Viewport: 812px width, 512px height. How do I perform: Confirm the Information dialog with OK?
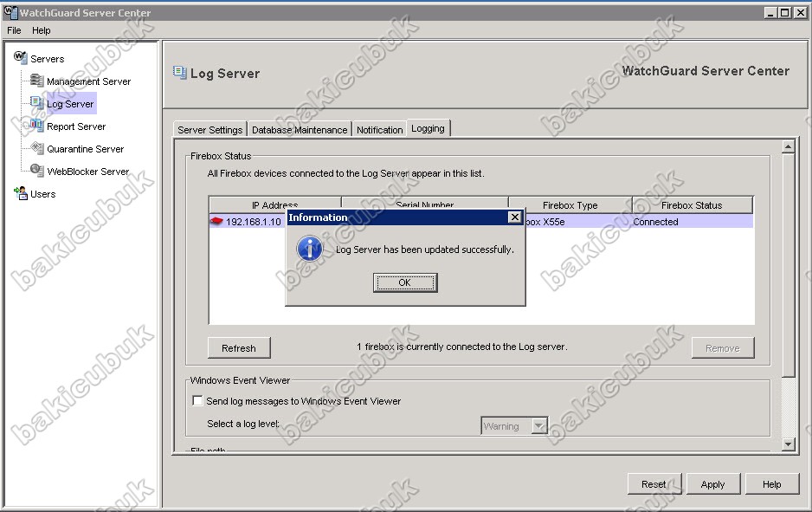[405, 282]
